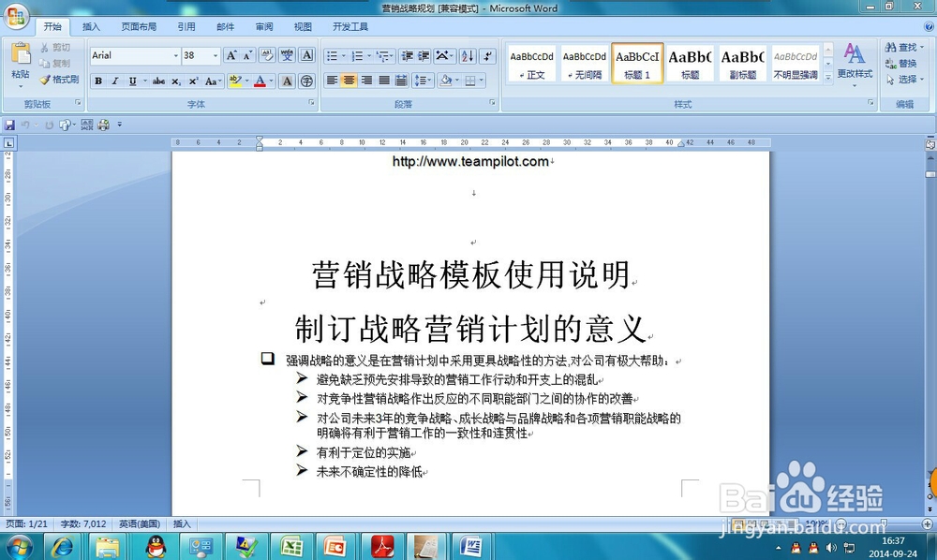Expand the font color dropdown arrow
This screenshot has height=560, width=937.
tap(270, 81)
